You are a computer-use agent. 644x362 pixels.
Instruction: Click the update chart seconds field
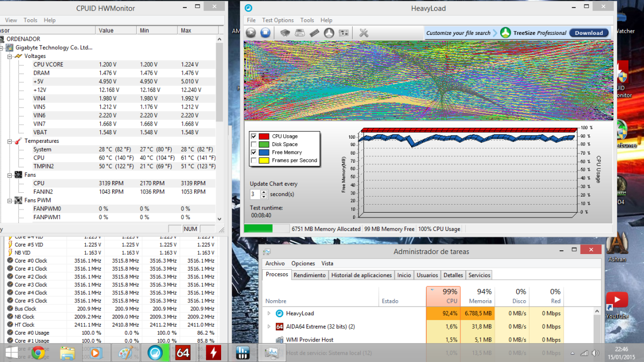[x=255, y=194]
